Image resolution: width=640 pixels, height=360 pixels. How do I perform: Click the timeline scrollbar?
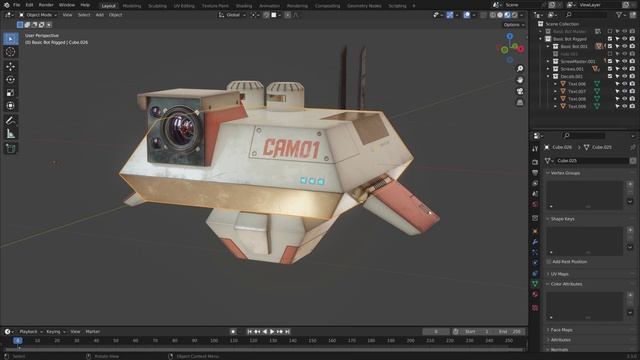263,350
